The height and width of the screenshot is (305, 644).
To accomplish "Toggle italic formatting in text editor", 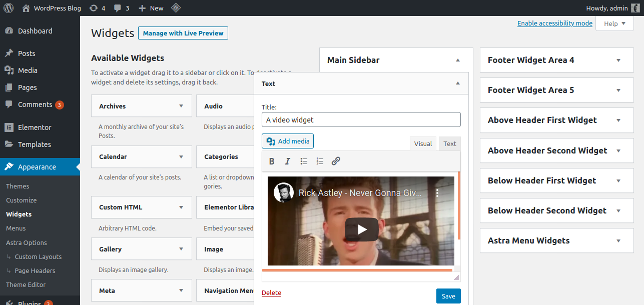I will click(x=287, y=161).
